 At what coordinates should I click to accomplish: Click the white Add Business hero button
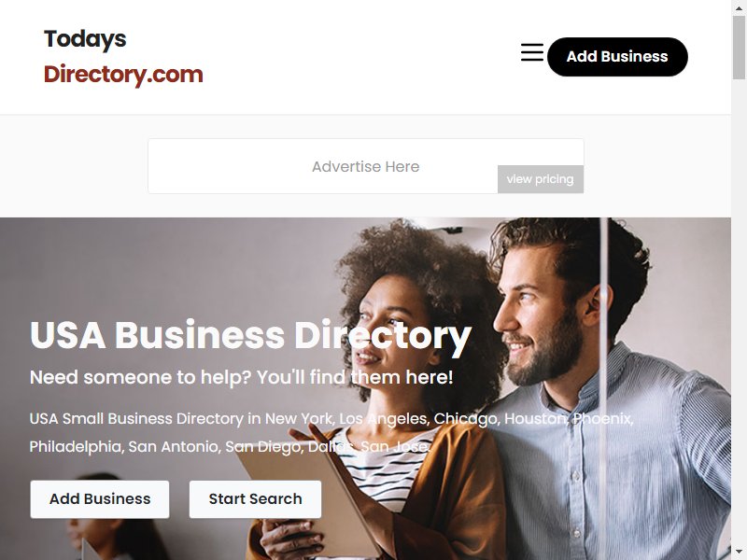coord(100,499)
